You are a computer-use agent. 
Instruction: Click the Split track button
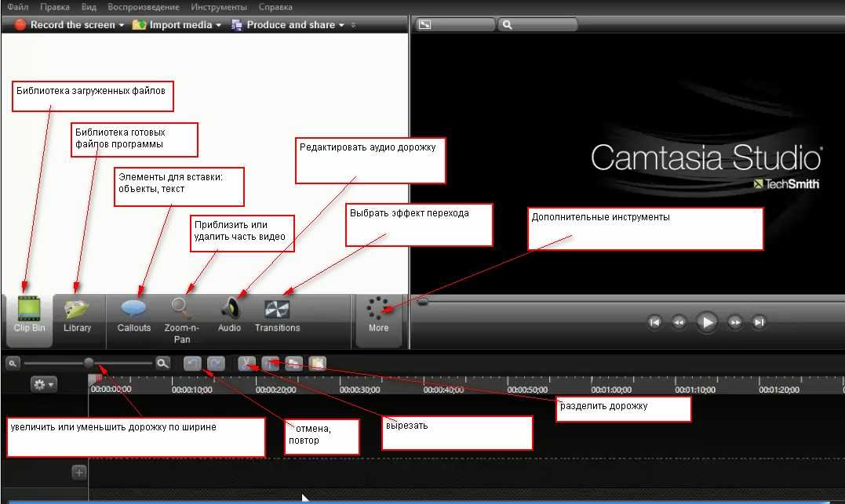271,364
